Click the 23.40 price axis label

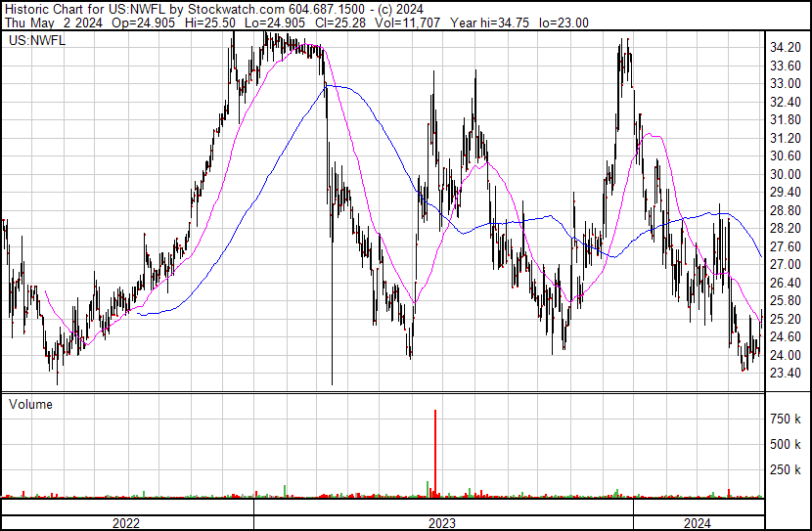pos(785,374)
